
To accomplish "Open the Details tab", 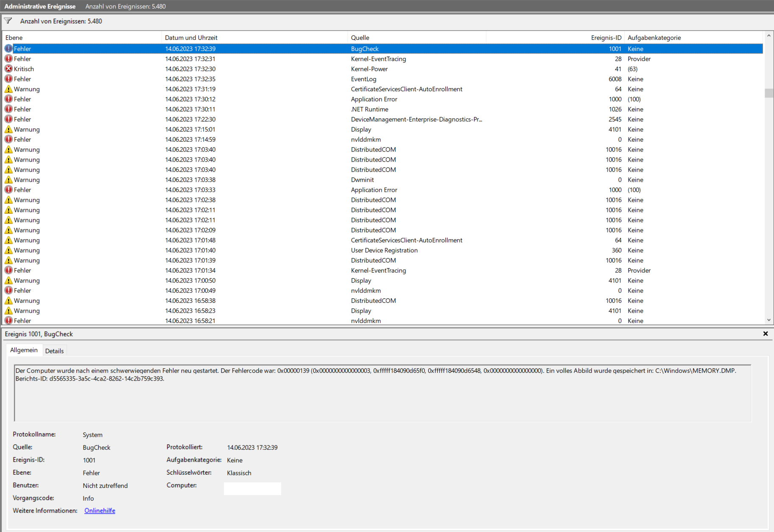I will pyautogui.click(x=54, y=351).
